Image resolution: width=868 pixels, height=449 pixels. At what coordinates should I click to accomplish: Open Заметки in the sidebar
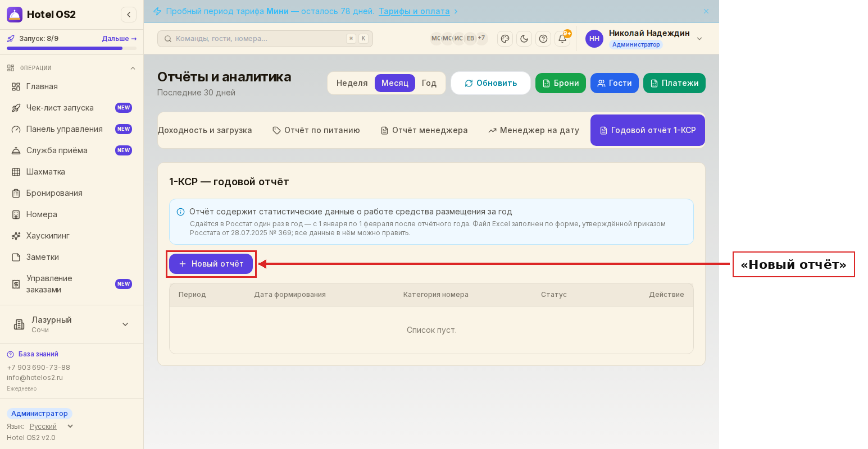[x=71, y=257]
